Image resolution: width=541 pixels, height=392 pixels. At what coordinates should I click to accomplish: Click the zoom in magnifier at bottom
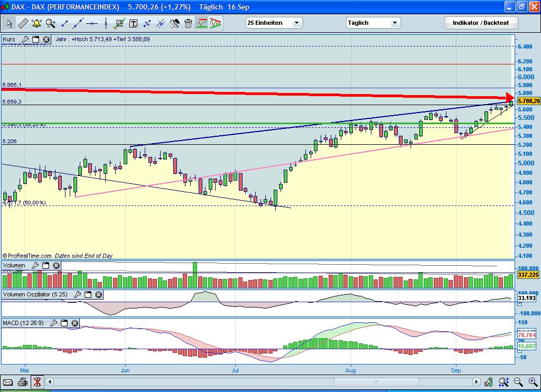533,382
